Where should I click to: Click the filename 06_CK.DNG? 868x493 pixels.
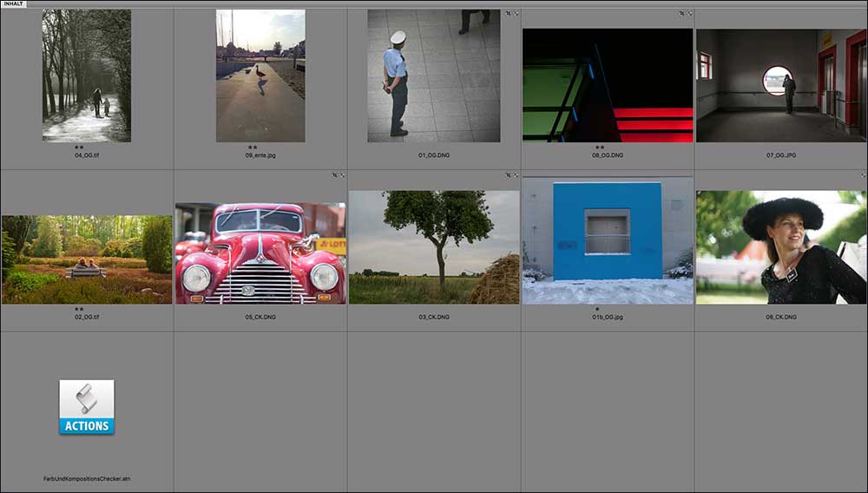click(x=781, y=317)
